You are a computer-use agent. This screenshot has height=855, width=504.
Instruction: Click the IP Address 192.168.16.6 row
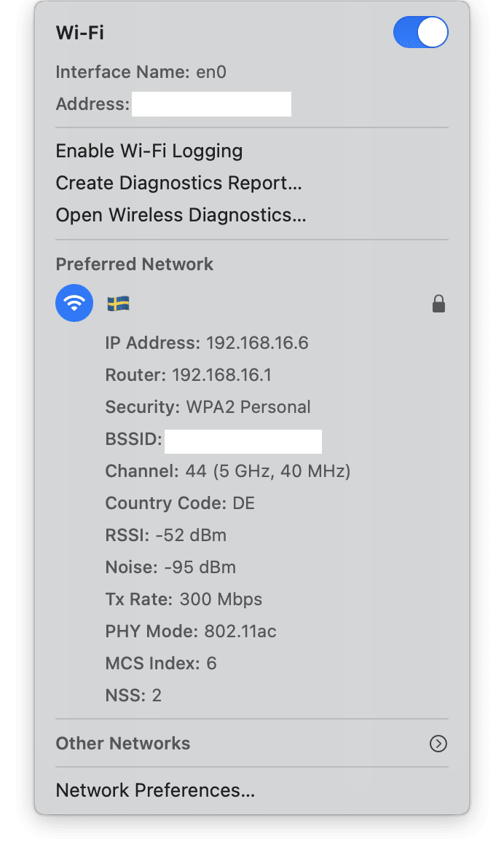[207, 343]
